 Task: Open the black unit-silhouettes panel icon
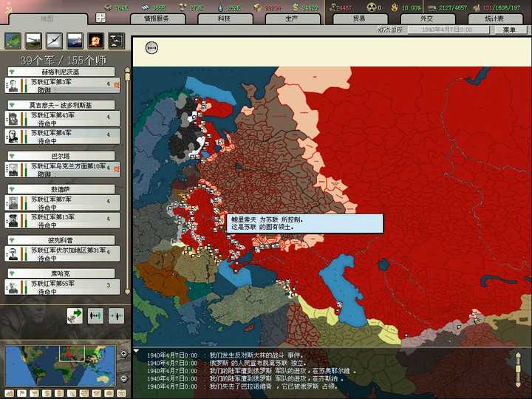[117, 41]
